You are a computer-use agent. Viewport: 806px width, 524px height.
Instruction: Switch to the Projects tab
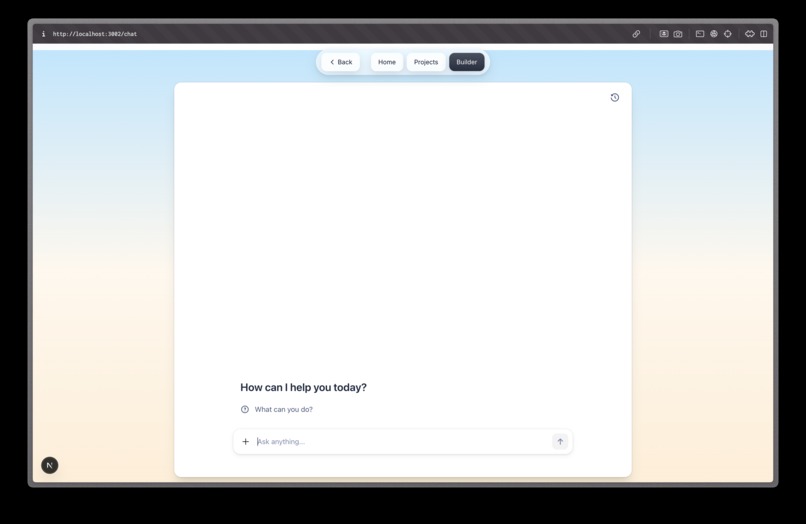pos(426,62)
